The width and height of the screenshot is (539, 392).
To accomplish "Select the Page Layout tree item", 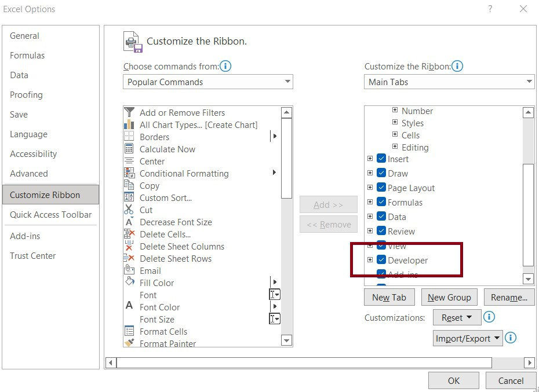I will click(x=411, y=188).
